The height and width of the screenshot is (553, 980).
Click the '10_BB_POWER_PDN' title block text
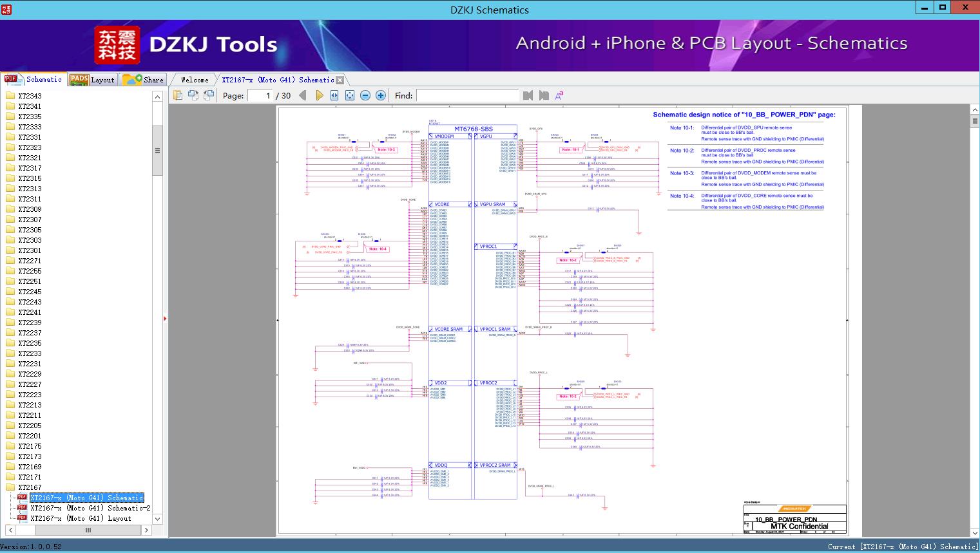786,520
